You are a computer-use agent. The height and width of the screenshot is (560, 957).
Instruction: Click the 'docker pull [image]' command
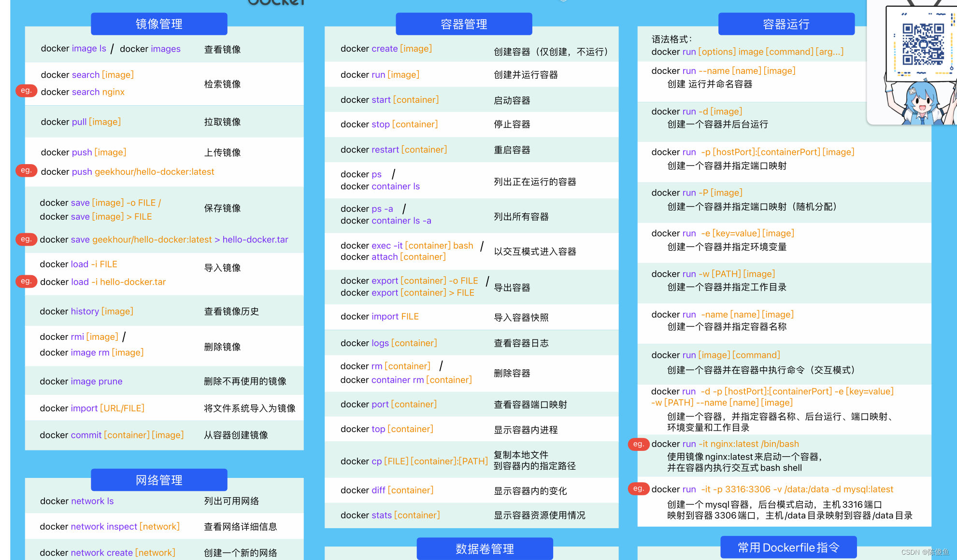81,122
